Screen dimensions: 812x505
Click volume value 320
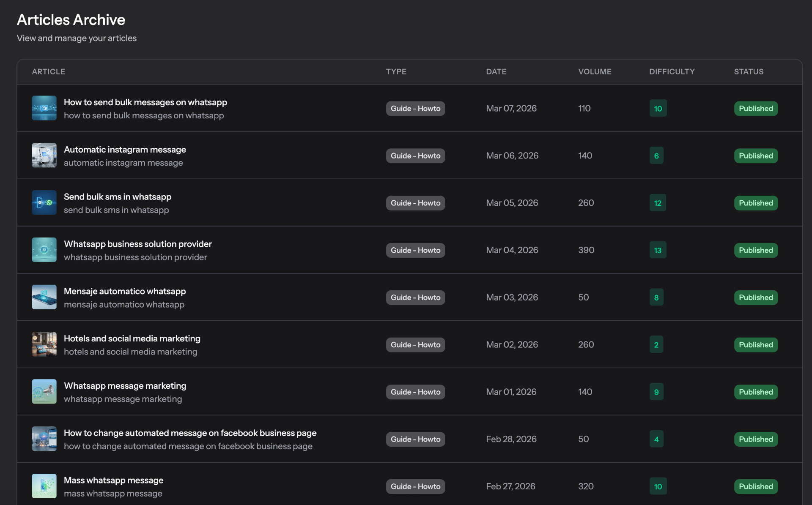click(x=586, y=486)
